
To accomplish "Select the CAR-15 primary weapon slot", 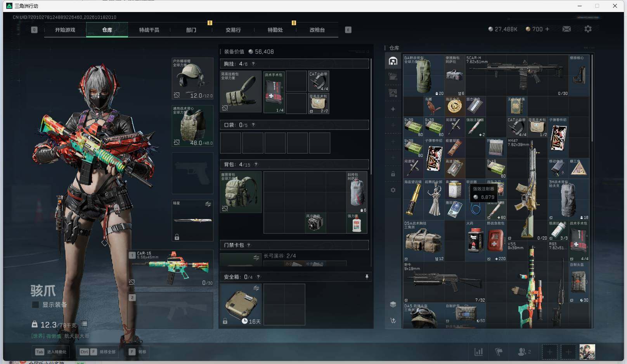I will click(x=171, y=268).
